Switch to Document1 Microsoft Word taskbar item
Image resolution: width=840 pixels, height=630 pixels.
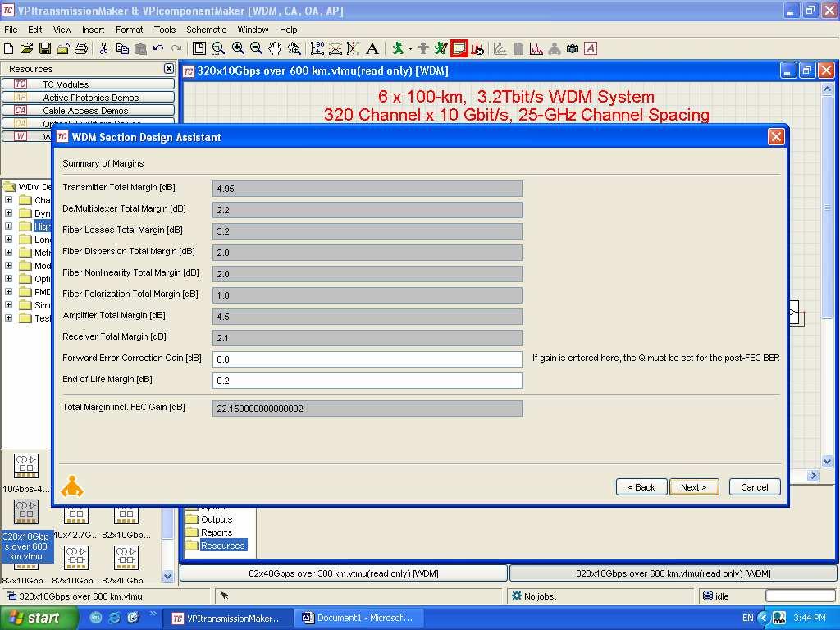click(359, 618)
